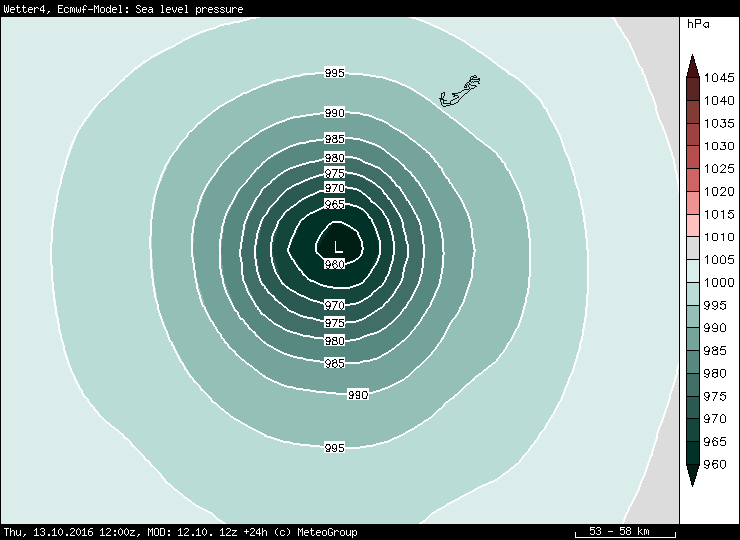The height and width of the screenshot is (540, 740).
Task: Select the pale green swatch between 1000 and 1005
Action: coord(692,271)
